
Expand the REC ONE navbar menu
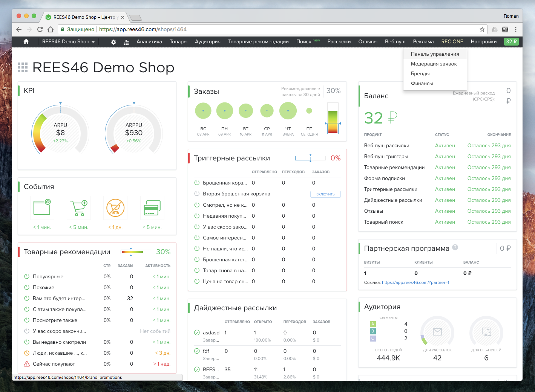coord(452,42)
